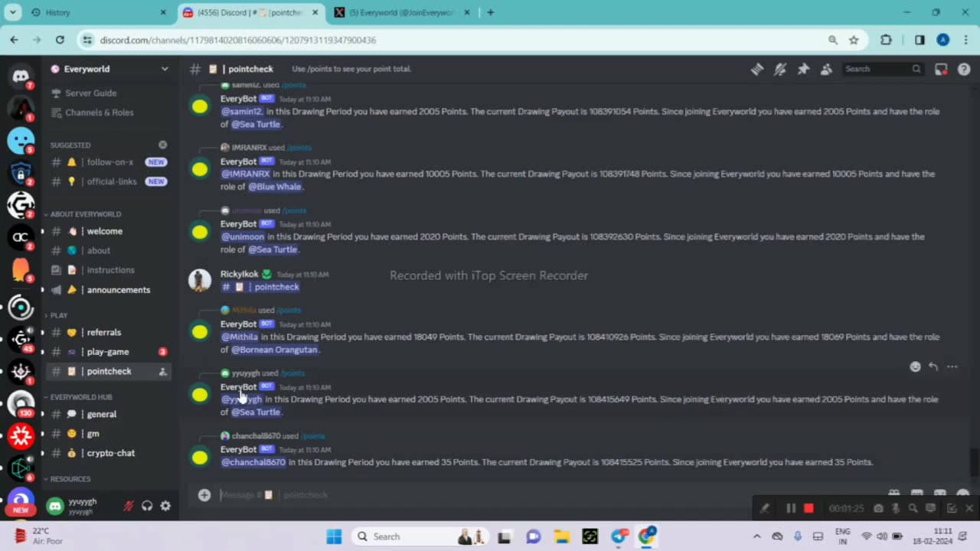Reload the page in Chrome

60,40
